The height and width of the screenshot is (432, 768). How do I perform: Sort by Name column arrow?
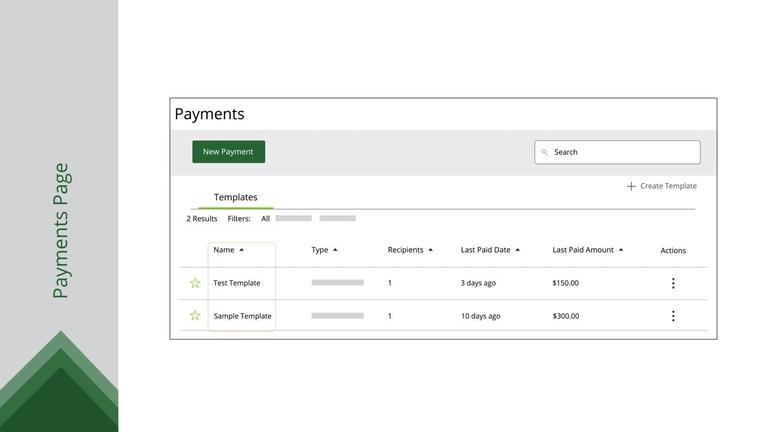tap(241, 250)
